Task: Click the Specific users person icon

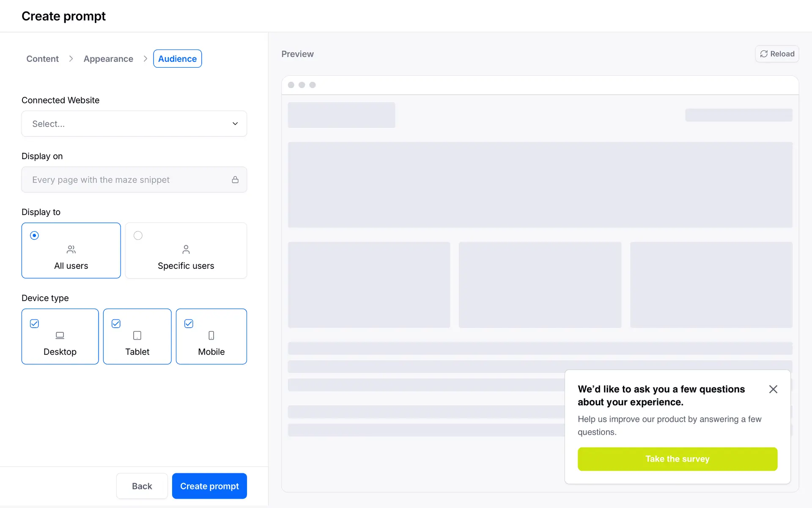Action: point(186,249)
